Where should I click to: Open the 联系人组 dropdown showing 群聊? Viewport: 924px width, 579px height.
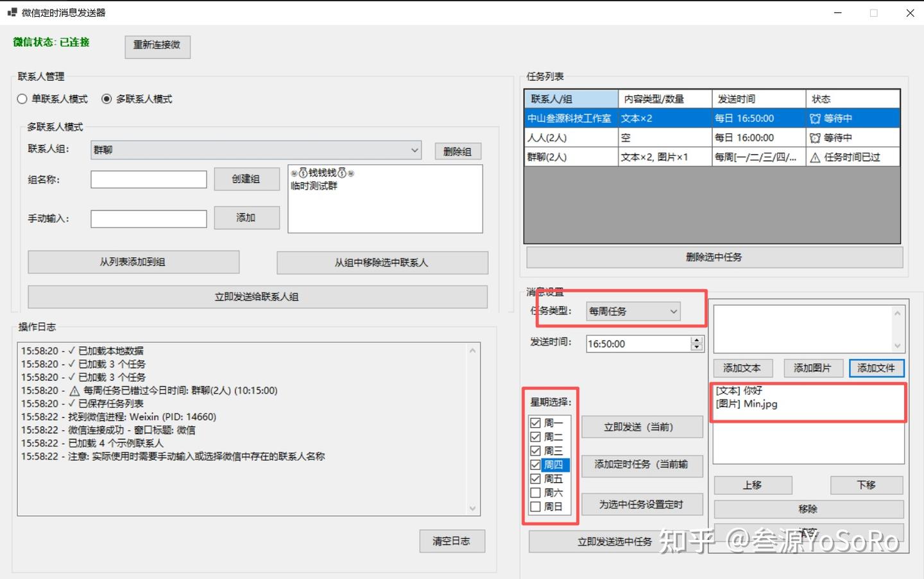[256, 150]
